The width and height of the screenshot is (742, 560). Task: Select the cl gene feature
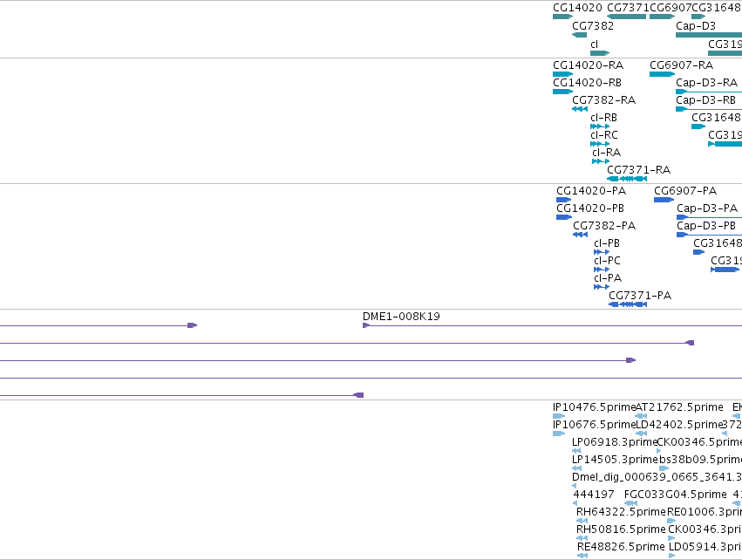pos(600,53)
